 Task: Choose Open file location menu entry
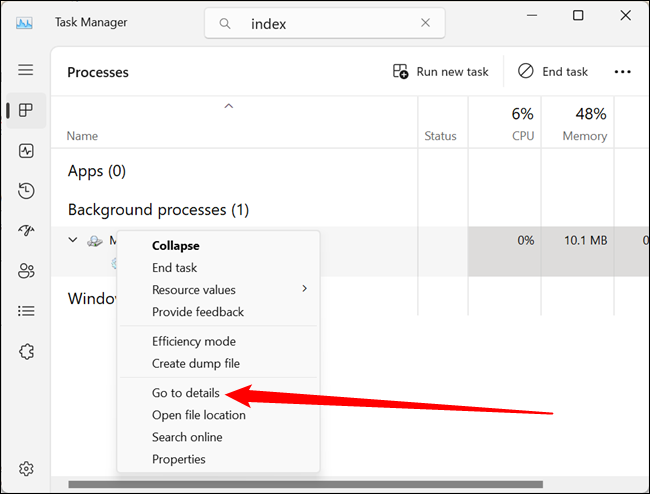218,415
